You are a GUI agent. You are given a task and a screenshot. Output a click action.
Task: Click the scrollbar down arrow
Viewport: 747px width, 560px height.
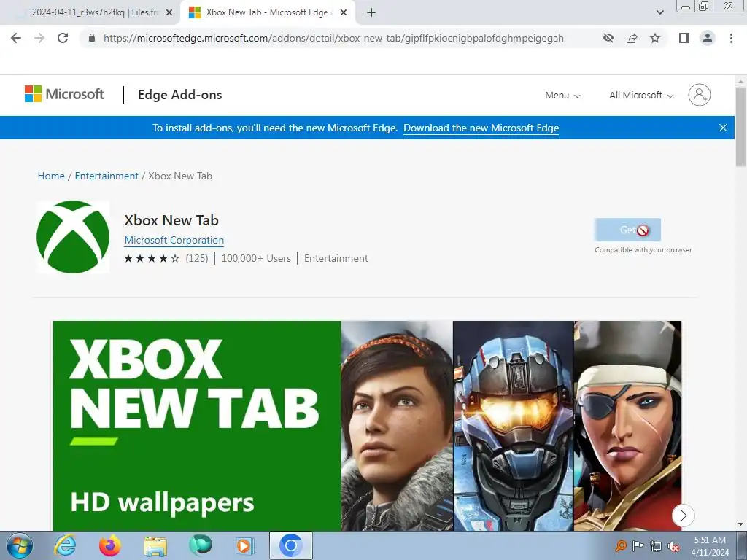(741, 524)
